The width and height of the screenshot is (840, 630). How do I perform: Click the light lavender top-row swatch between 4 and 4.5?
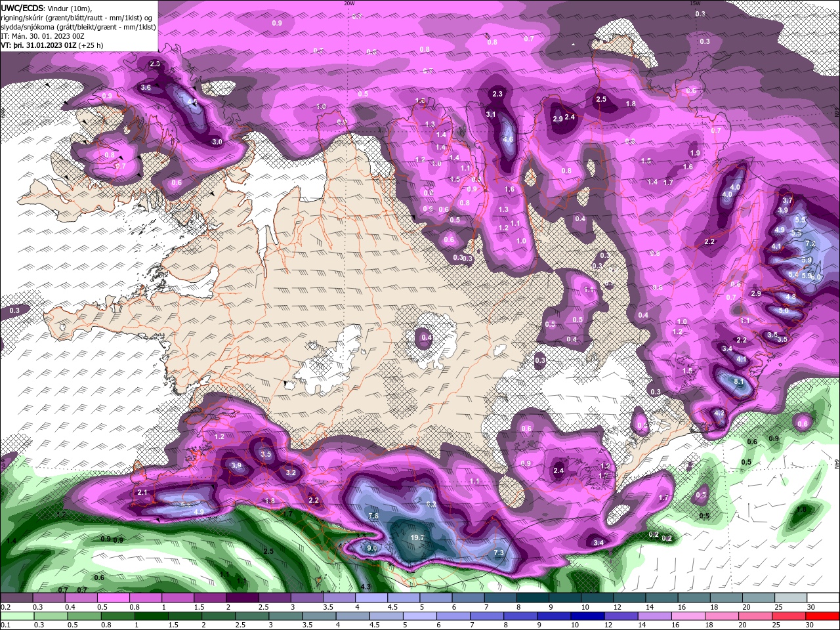pyautogui.click(x=371, y=598)
